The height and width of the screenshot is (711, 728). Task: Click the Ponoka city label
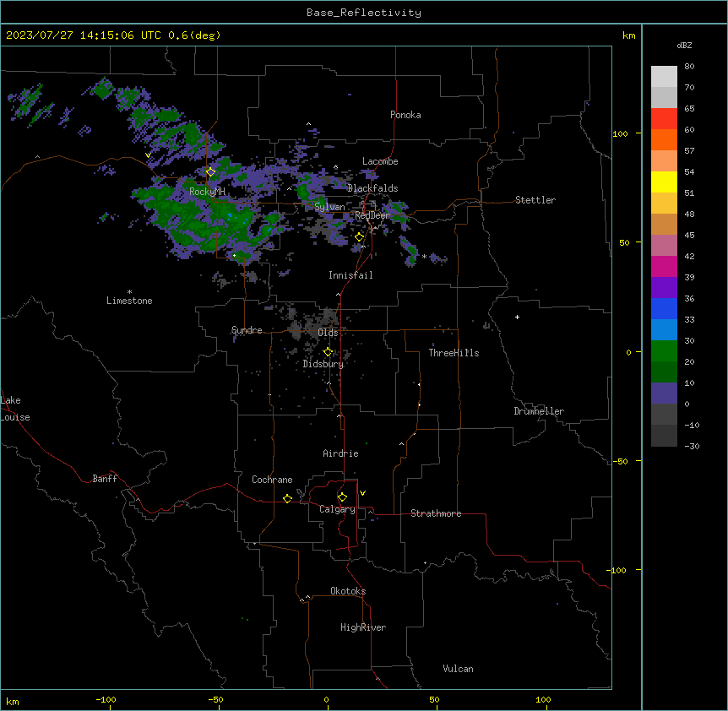405,115
